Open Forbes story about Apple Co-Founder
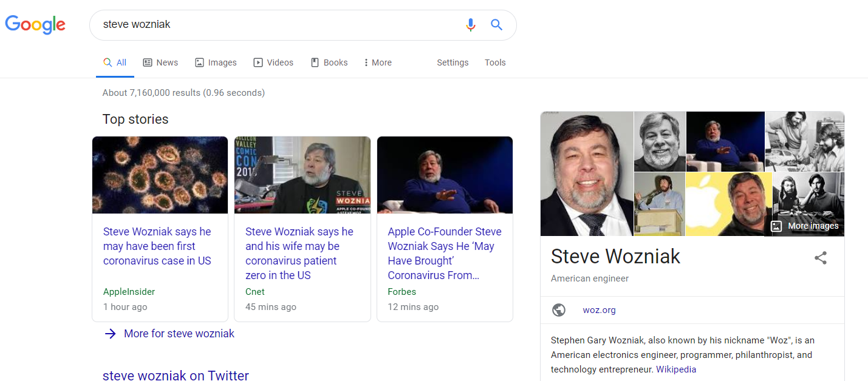Screen dimensions: 868x381 point(445,254)
